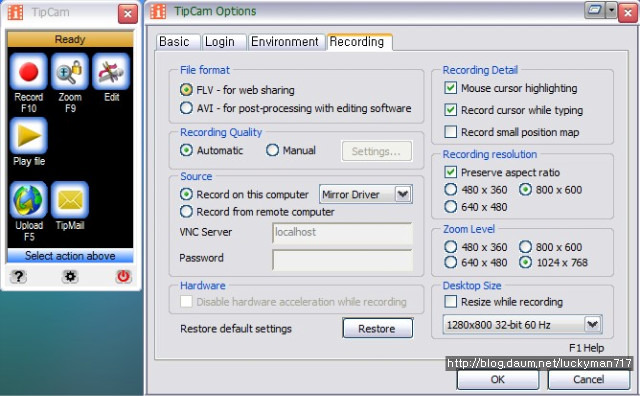Open the TipMail envelope icon
Image resolution: width=640 pixels, height=396 pixels.
(70, 200)
